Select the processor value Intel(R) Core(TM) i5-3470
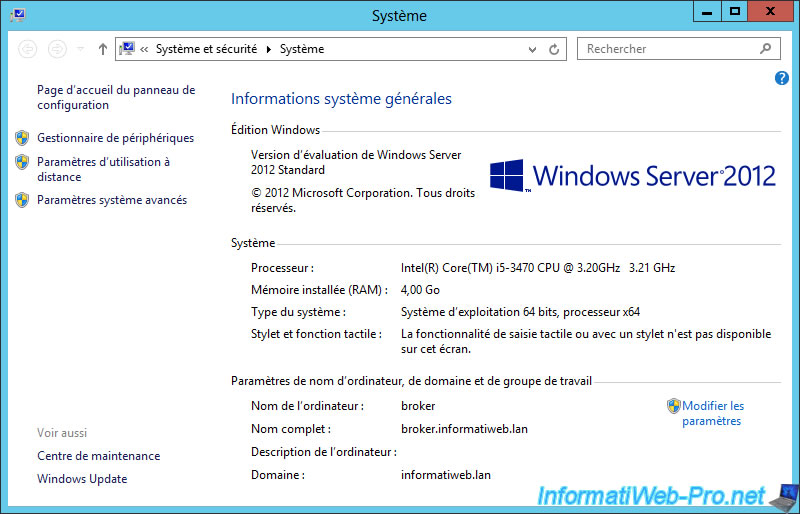Screen dimensions: 800x514 pyautogui.click(x=538, y=268)
